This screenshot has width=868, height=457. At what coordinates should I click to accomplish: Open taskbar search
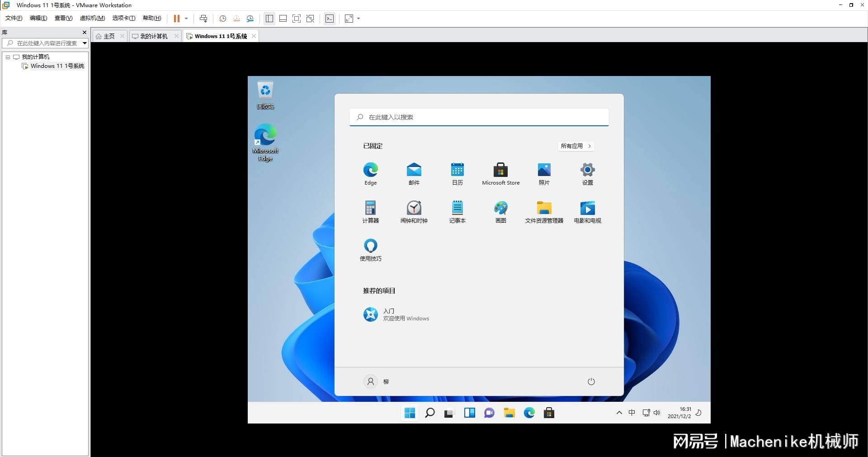point(430,413)
